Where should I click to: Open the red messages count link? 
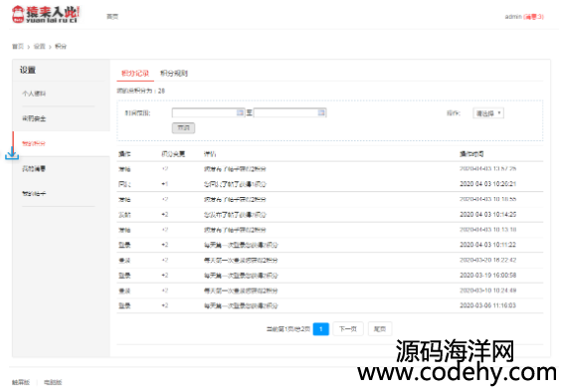tap(534, 17)
